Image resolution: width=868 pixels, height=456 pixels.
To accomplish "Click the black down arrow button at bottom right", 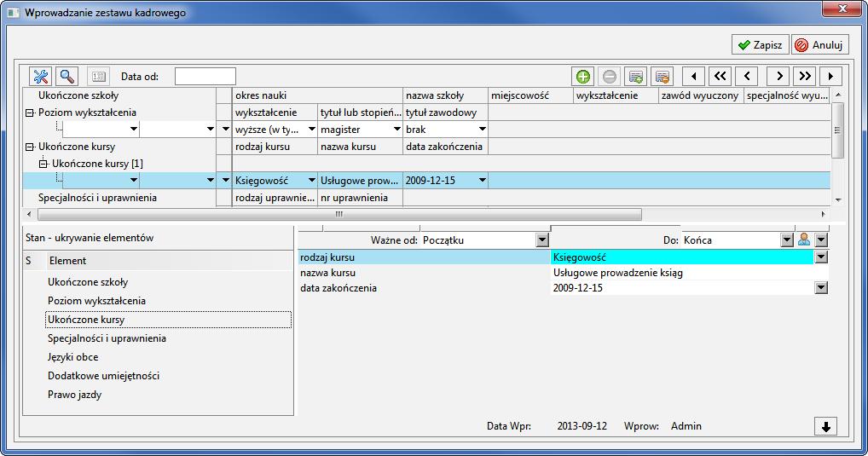I will pyautogui.click(x=825, y=426).
